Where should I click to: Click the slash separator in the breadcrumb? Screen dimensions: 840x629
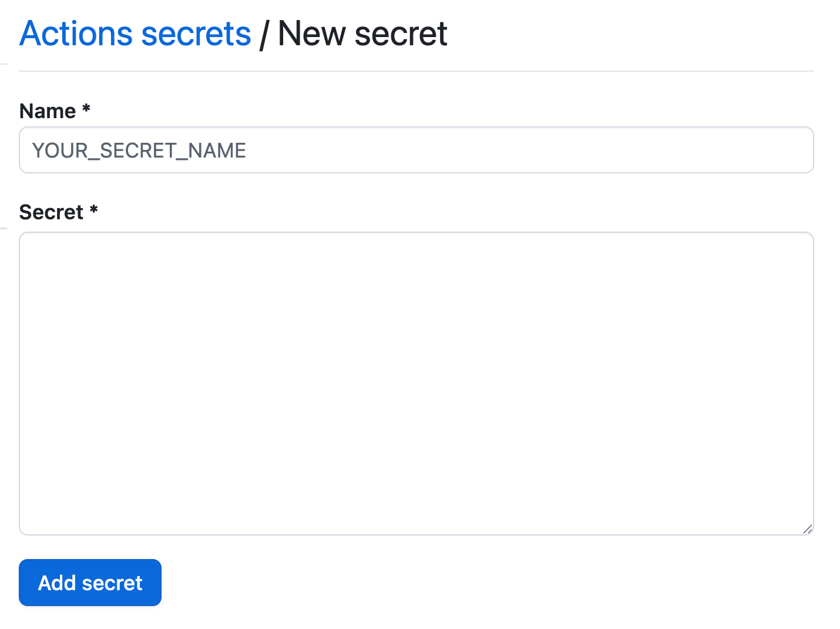pos(264,34)
